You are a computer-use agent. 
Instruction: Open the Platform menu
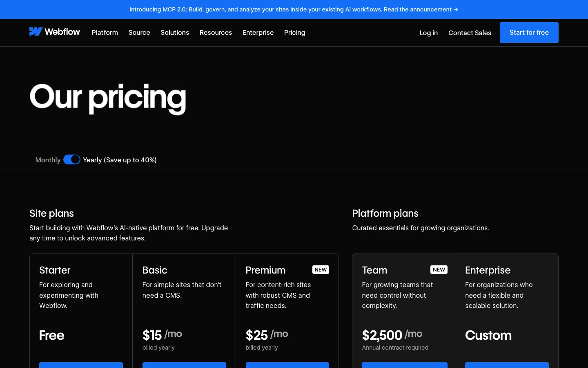(105, 32)
